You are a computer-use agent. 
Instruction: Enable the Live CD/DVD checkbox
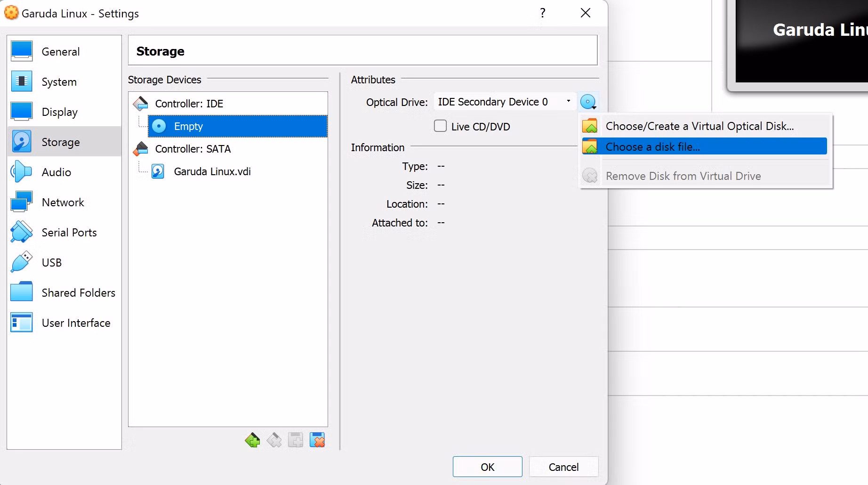click(x=440, y=126)
